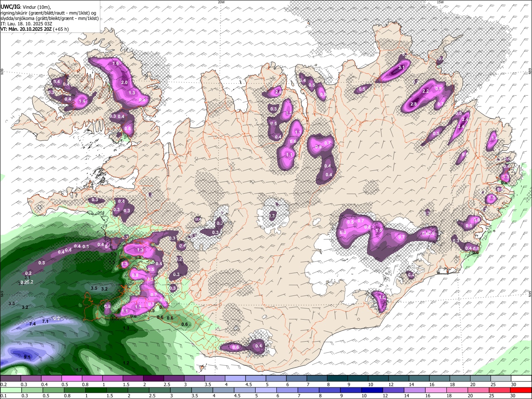Click the lightest green swatch above rain legend '0.1'

(11, 390)
